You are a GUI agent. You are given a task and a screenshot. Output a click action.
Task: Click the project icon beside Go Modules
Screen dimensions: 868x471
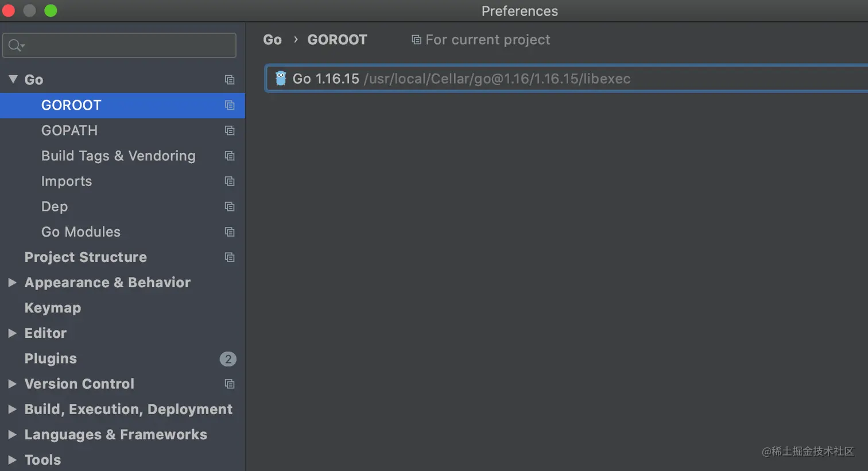click(230, 232)
